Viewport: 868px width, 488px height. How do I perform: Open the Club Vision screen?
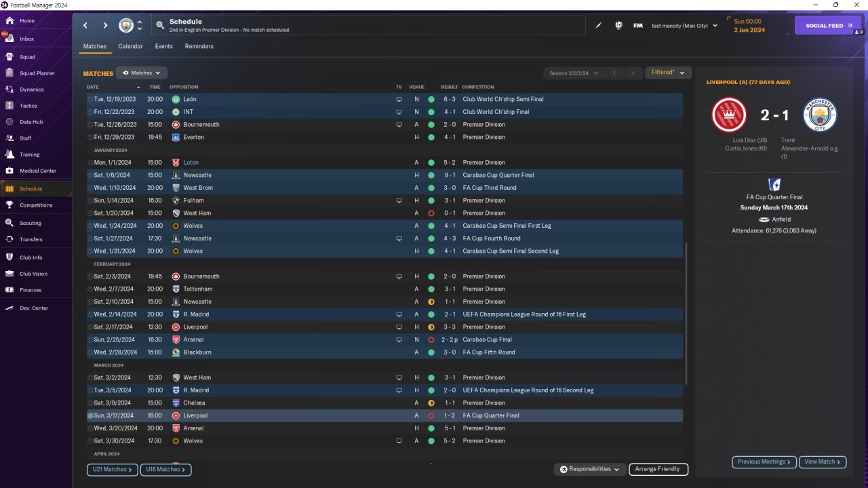[x=33, y=274]
